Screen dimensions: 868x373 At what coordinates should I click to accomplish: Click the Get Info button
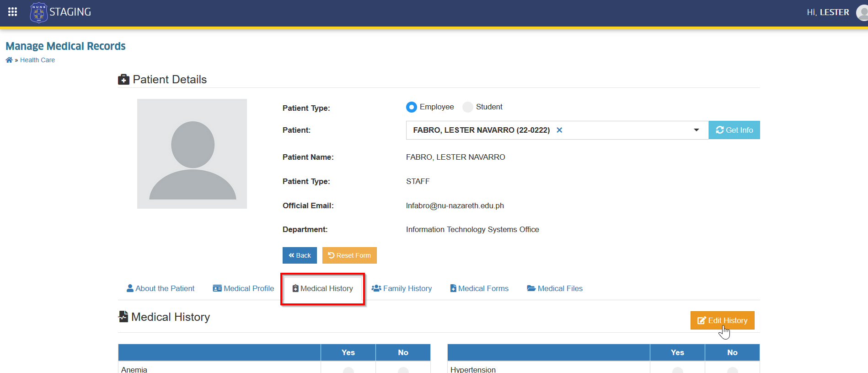pos(734,130)
